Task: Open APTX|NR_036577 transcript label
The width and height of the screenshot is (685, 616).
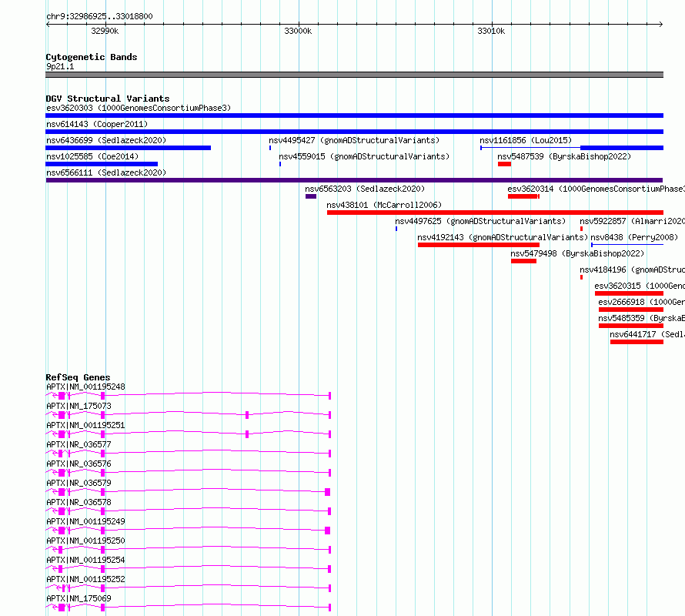Action: [x=79, y=444]
